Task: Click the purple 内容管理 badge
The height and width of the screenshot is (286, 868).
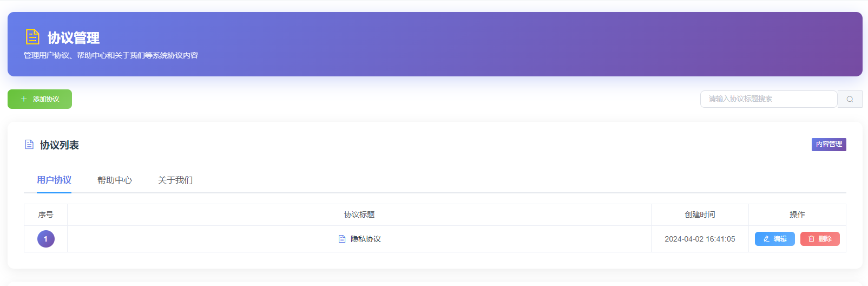Action: pyautogui.click(x=828, y=145)
